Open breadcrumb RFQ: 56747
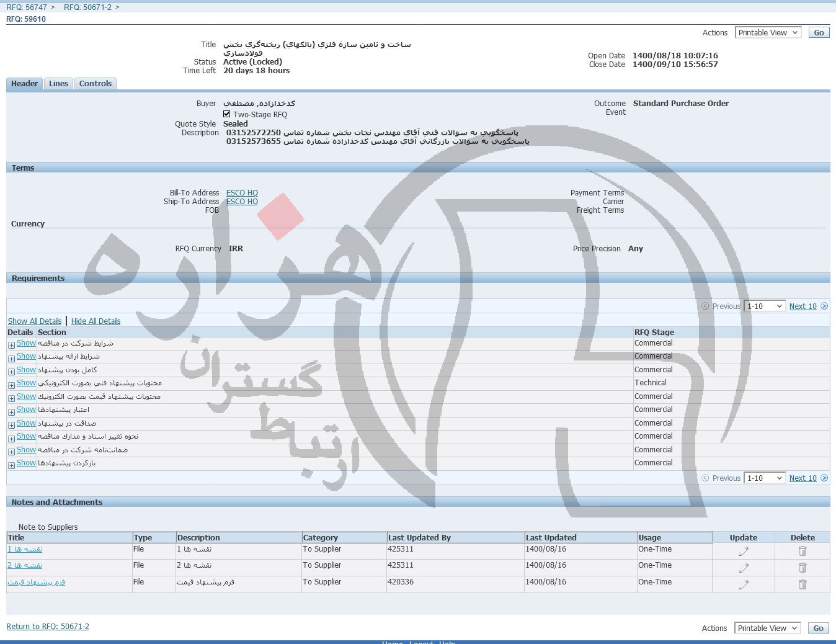Screen dimensions: 836x644 27,7
